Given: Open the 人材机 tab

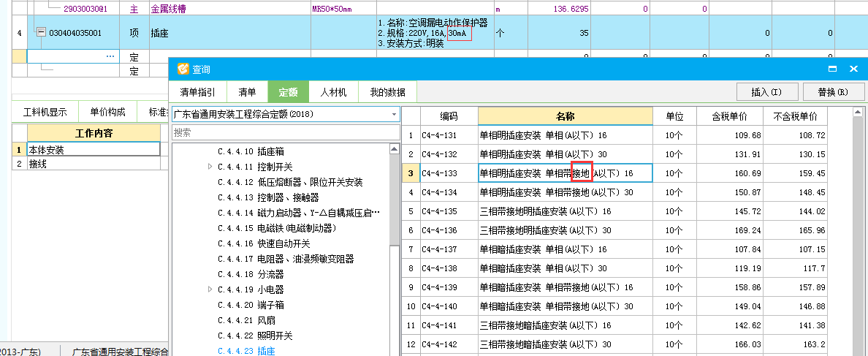Looking at the screenshot, I should tap(333, 92).
